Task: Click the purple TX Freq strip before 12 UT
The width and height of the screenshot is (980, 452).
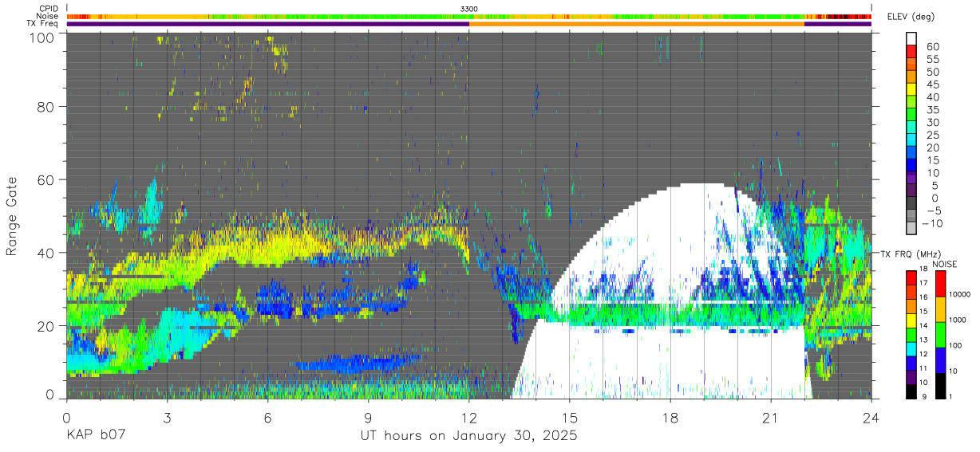Action: click(x=268, y=24)
